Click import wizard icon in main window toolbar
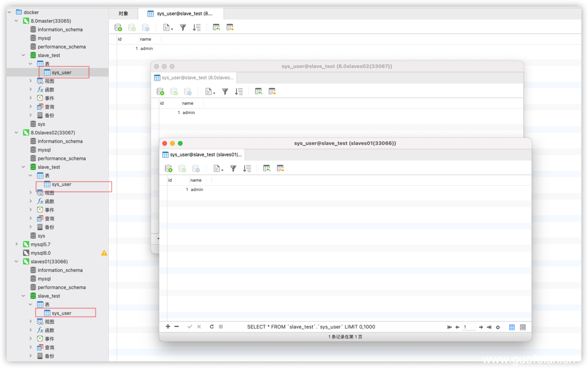Image resolution: width=588 pixels, height=368 pixels. pos(216,27)
